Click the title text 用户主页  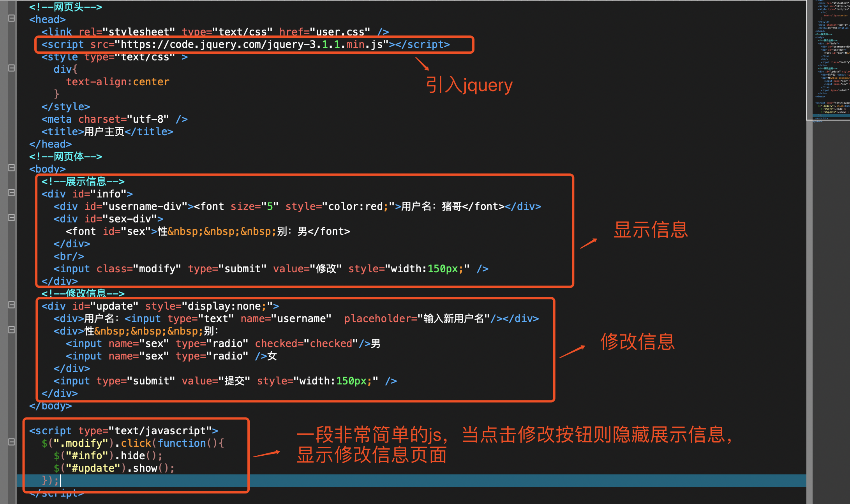point(104,132)
